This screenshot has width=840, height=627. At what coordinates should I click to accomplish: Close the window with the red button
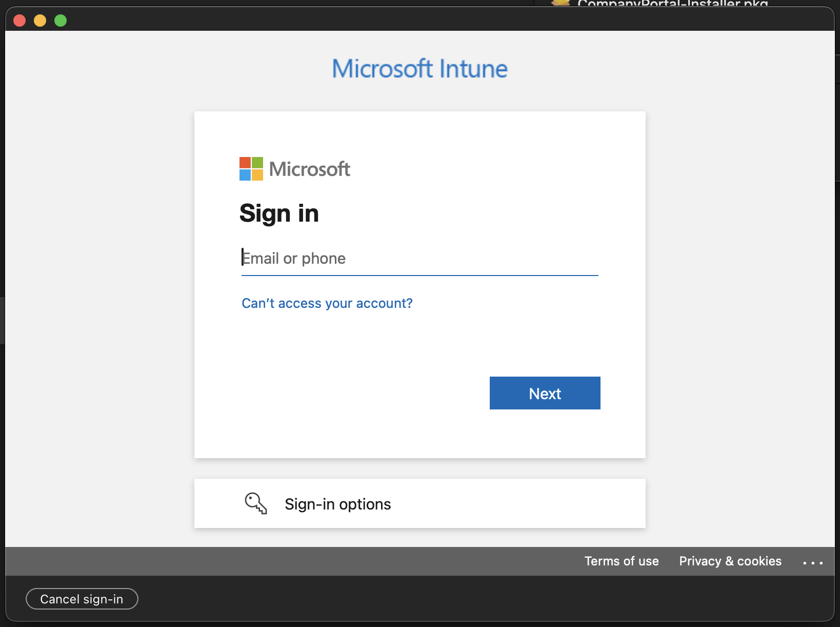click(19, 21)
